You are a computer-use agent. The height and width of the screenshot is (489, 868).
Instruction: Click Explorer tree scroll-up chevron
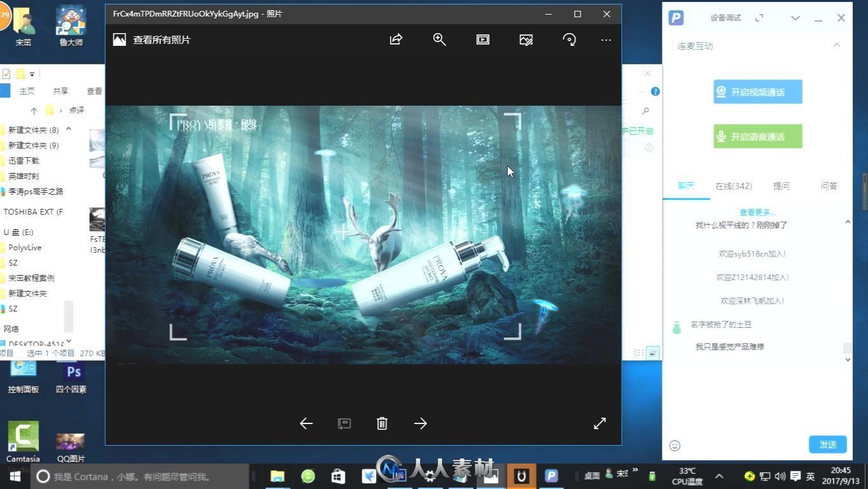pos(69,129)
